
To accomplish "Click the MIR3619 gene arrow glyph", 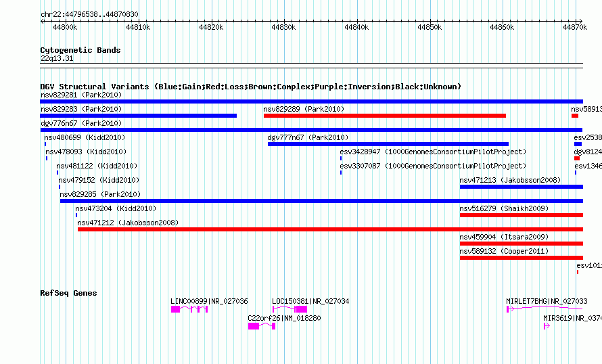I will point(547,326).
